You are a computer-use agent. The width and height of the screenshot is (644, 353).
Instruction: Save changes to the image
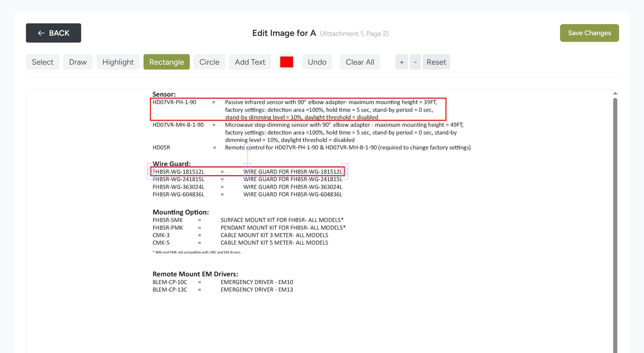click(589, 33)
